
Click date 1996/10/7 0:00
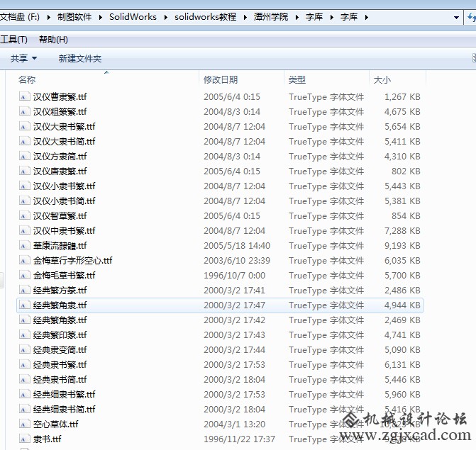pos(234,276)
